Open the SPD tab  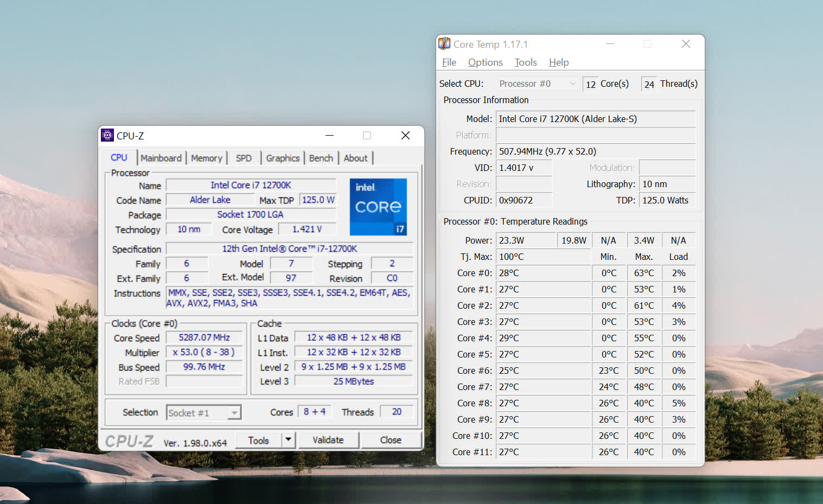tap(244, 158)
